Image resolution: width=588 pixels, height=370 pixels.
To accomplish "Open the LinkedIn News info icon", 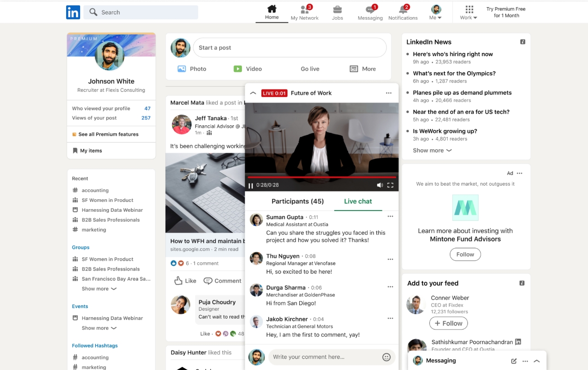I will tap(523, 42).
